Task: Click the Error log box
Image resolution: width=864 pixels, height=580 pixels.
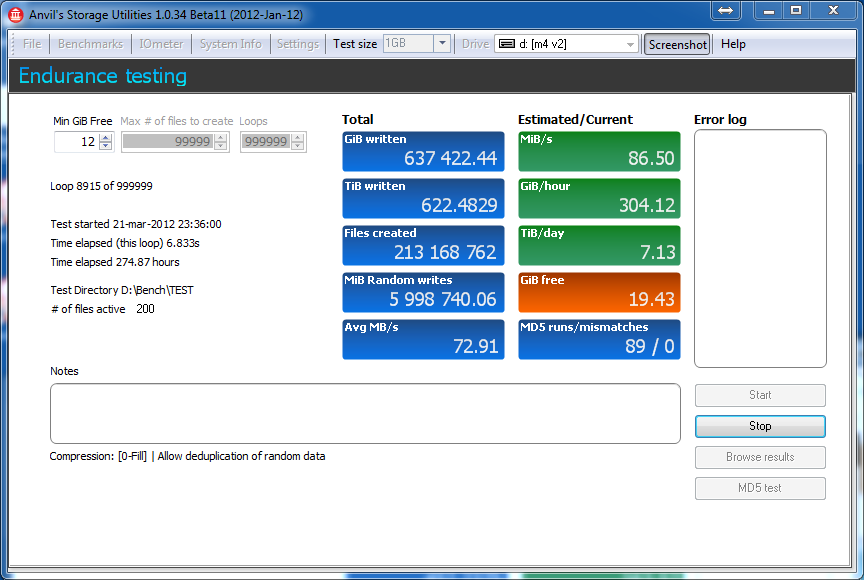Action: (760, 248)
